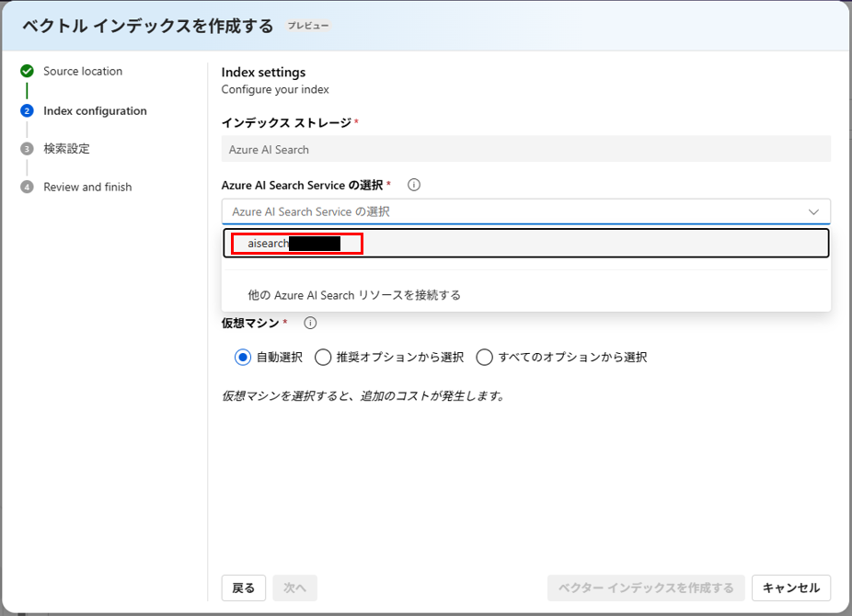The width and height of the screenshot is (852, 616).
Task: Choose 他の Azure AI Search リソースを接続する
Action: (526, 295)
